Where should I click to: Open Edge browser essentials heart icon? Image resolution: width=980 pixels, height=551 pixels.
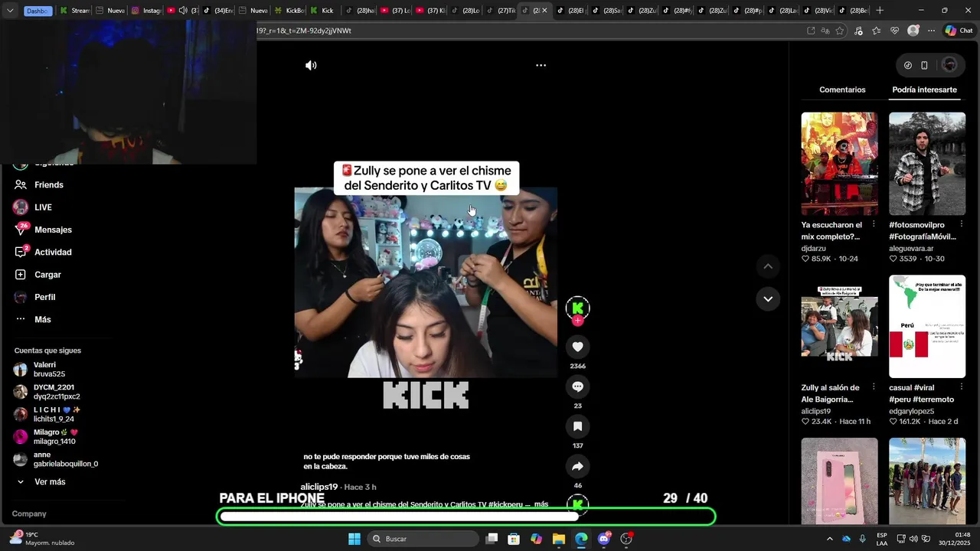894,31
